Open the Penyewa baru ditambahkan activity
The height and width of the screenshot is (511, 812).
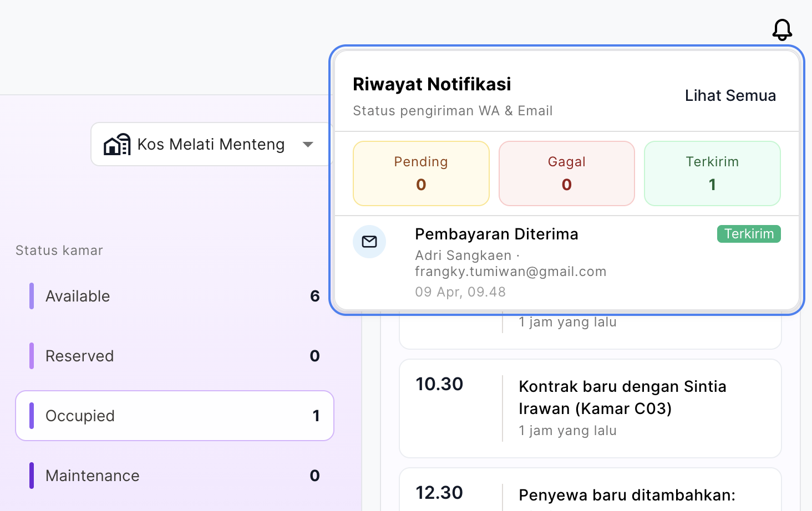(x=590, y=490)
